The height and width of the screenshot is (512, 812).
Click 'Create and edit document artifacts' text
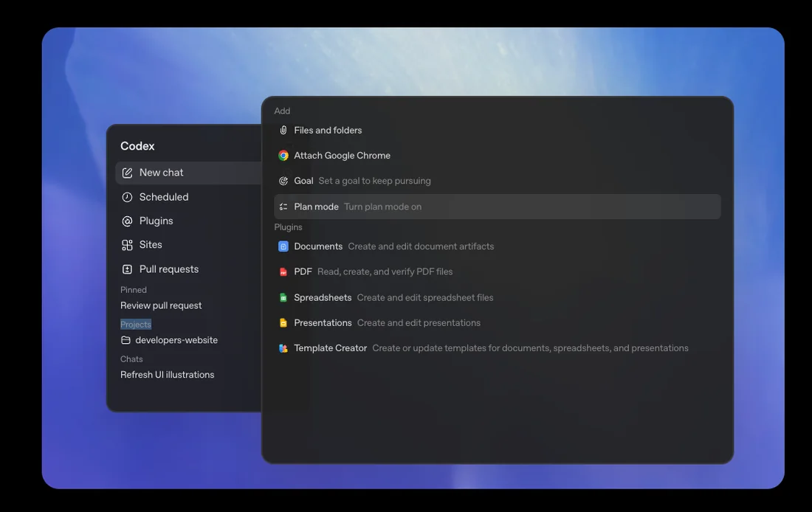click(421, 246)
